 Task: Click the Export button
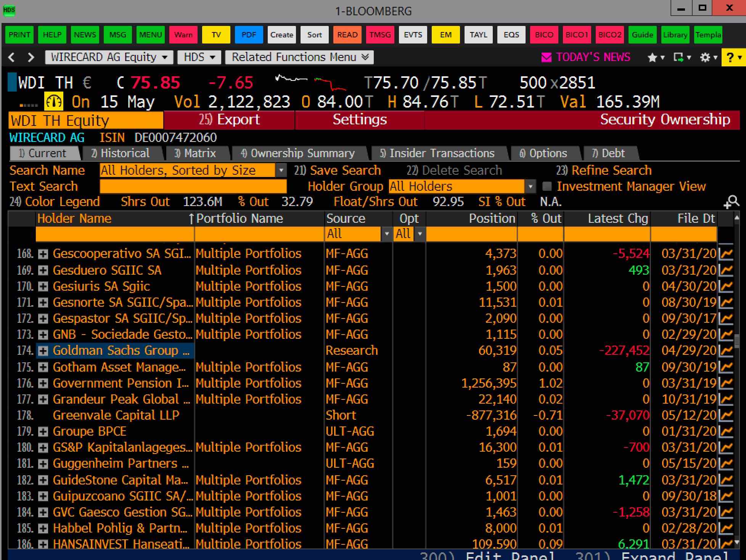(x=229, y=120)
